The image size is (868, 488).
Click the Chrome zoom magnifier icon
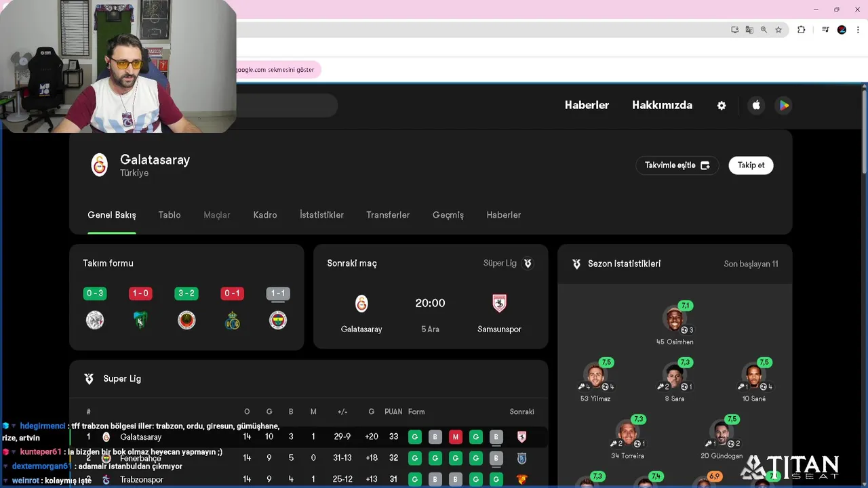764,30
